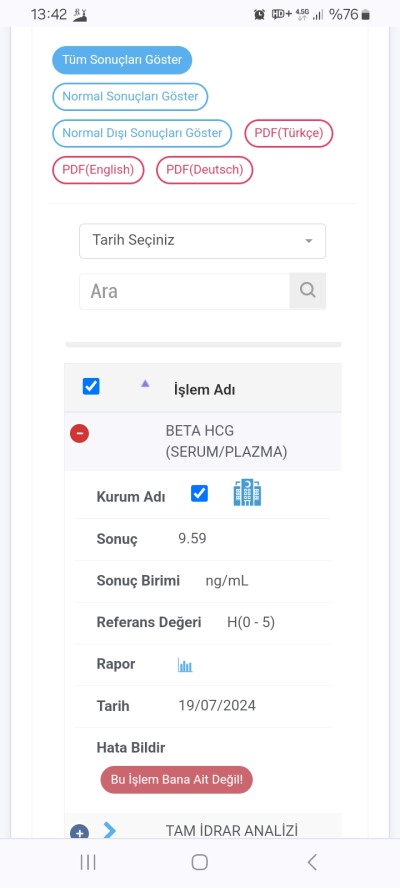Sort by the purple triangle arrow

pos(145,383)
